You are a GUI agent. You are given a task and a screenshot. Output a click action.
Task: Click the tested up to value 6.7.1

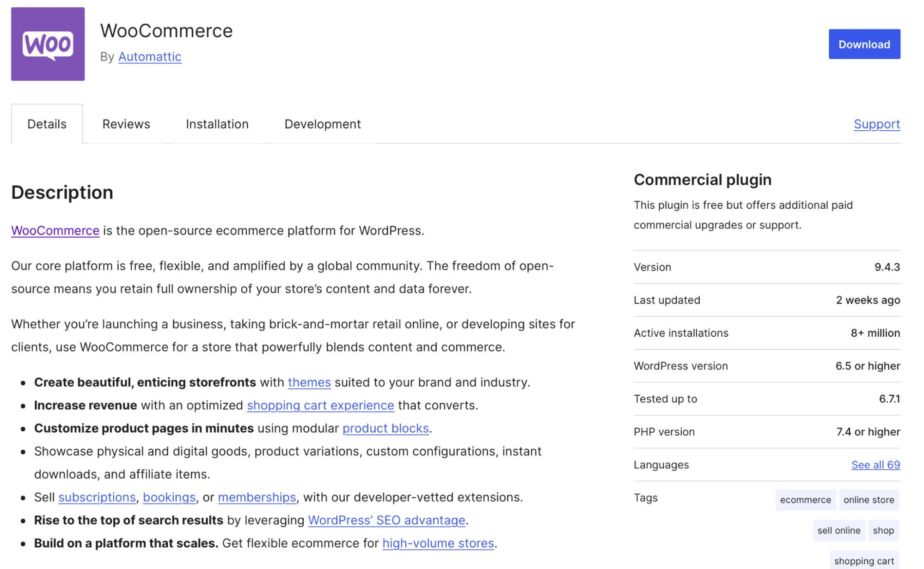889,399
